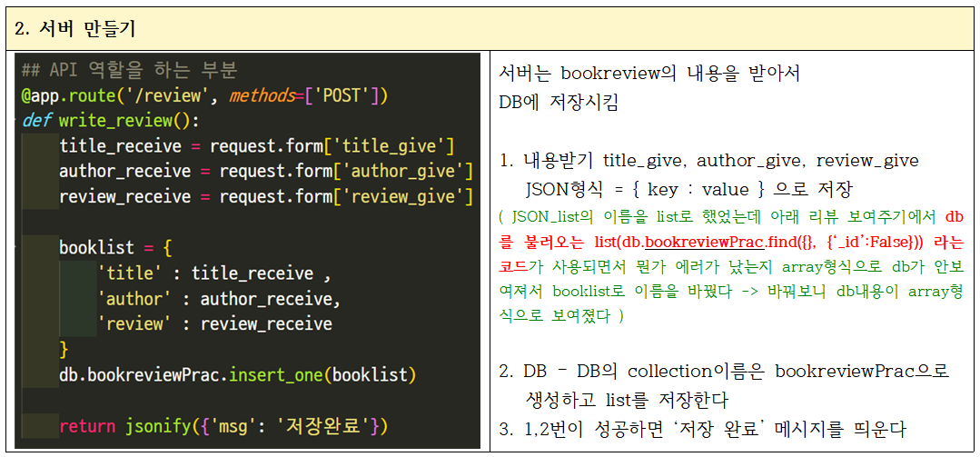Image resolution: width=980 pixels, height=457 pixels.
Task: Click the 'booklist = {' line
Action: (x=115, y=247)
